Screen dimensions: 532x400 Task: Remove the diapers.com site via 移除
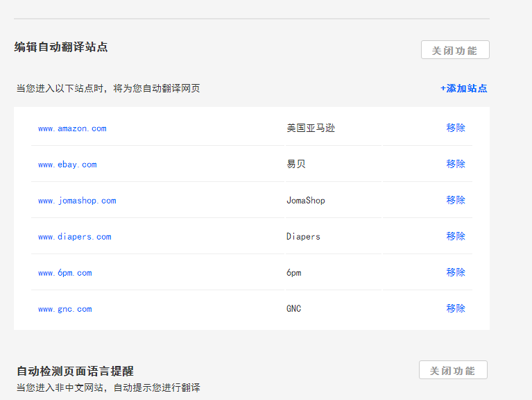click(x=456, y=236)
